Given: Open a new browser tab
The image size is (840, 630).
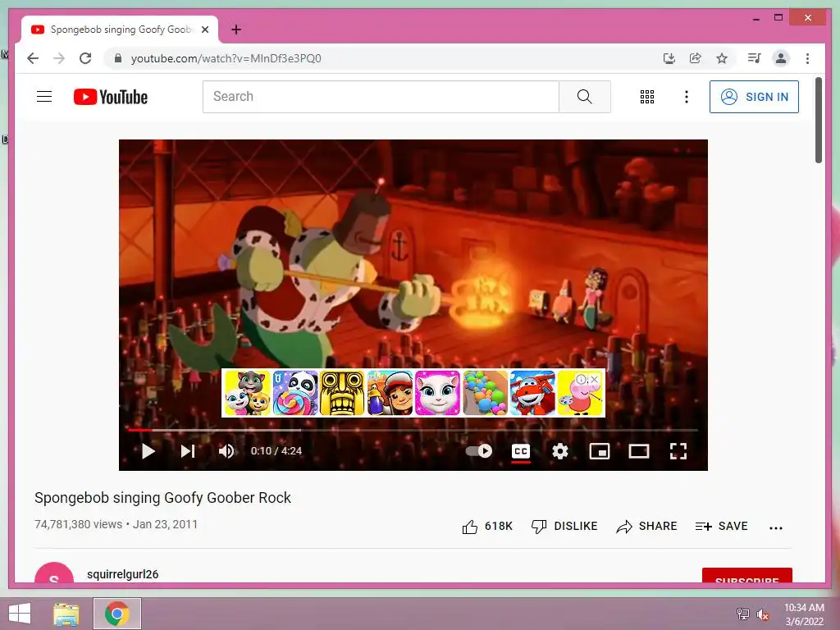Looking at the screenshot, I should point(236,30).
